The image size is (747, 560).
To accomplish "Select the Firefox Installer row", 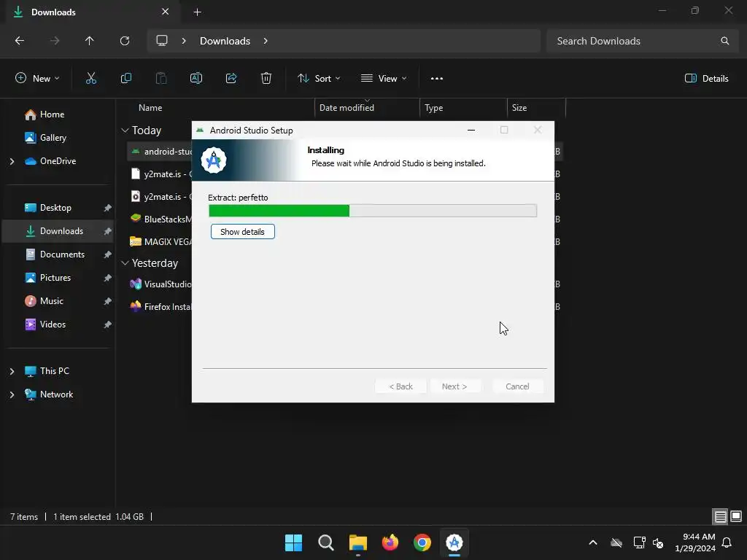I will click(x=160, y=307).
